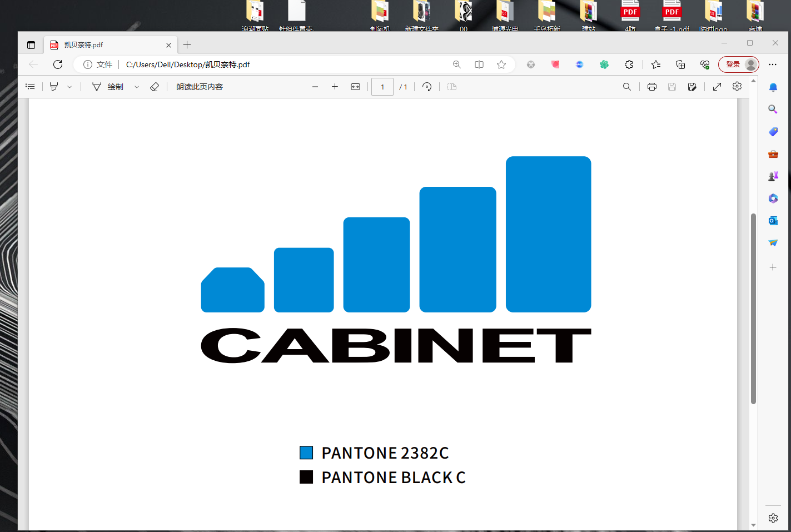Select 新建文件夹 folder on desktop
The image size is (791, 532).
point(422,16)
